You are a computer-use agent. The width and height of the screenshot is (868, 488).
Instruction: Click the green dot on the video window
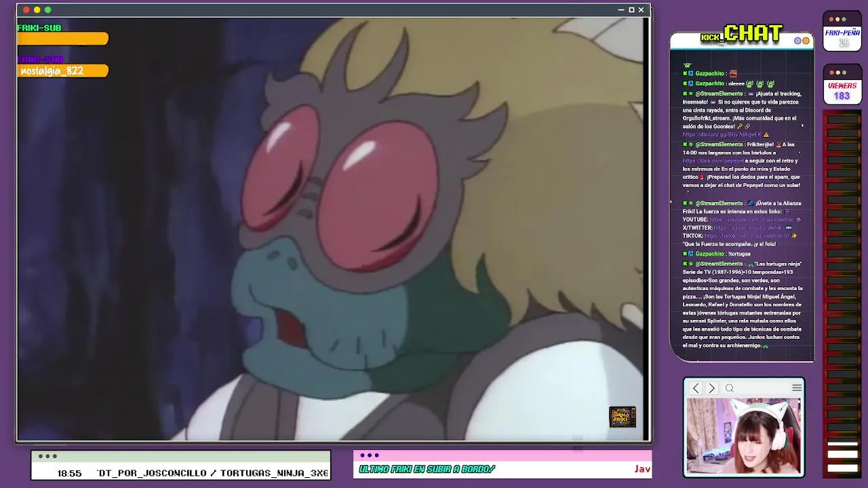[47, 9]
